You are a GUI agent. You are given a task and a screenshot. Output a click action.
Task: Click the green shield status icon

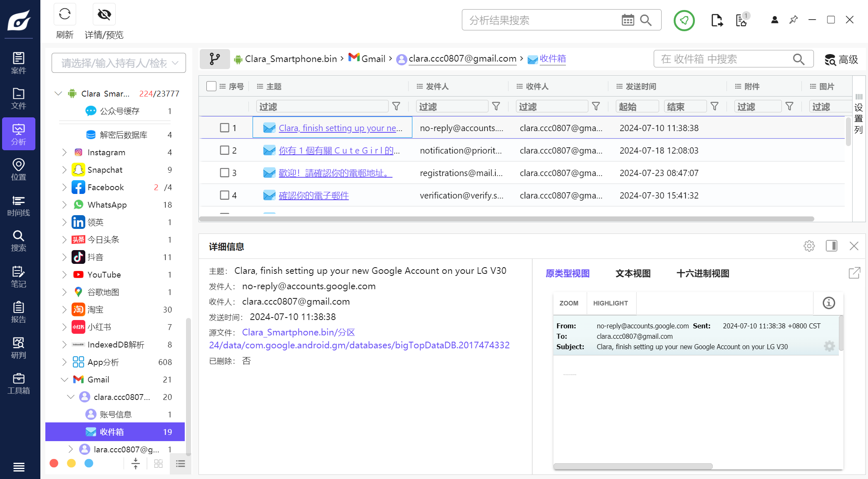(x=684, y=20)
